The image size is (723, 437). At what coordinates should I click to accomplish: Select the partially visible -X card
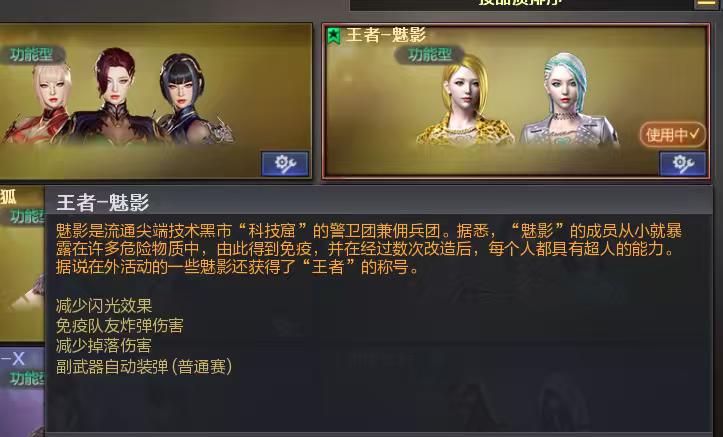click(x=22, y=392)
